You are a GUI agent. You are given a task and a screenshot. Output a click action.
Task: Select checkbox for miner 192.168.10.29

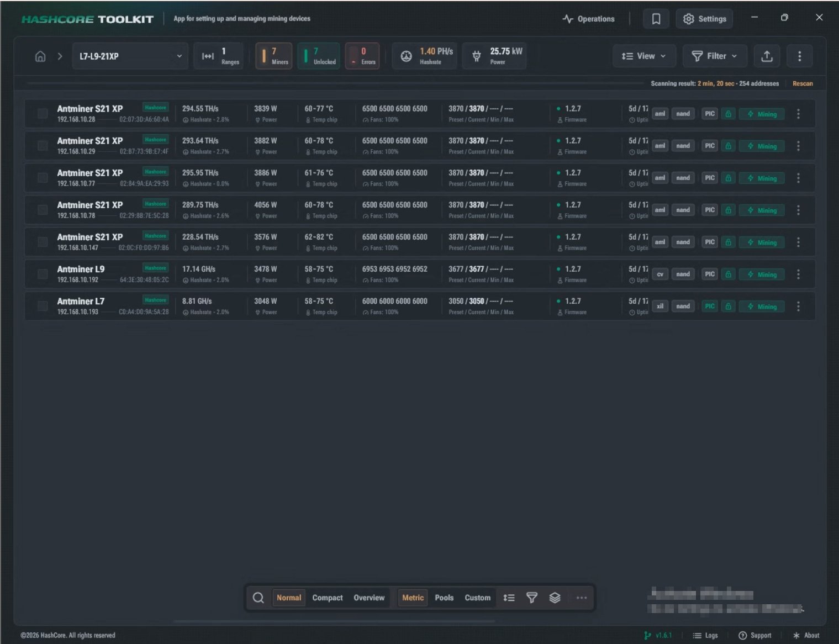click(x=42, y=146)
